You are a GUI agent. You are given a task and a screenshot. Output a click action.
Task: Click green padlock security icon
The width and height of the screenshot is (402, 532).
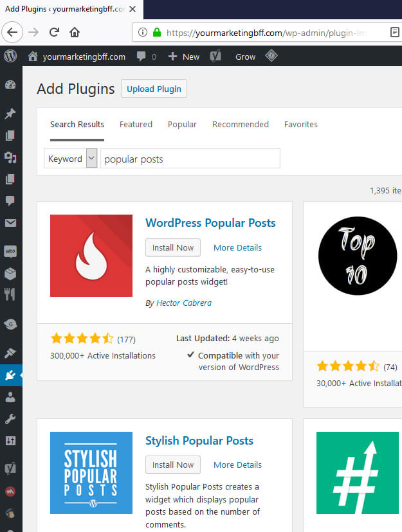pyautogui.click(x=156, y=32)
